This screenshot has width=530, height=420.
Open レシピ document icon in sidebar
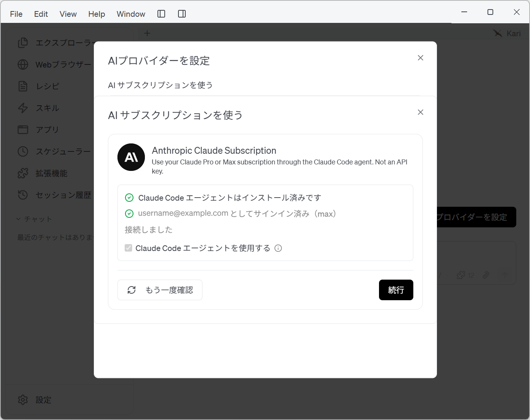[23, 86]
